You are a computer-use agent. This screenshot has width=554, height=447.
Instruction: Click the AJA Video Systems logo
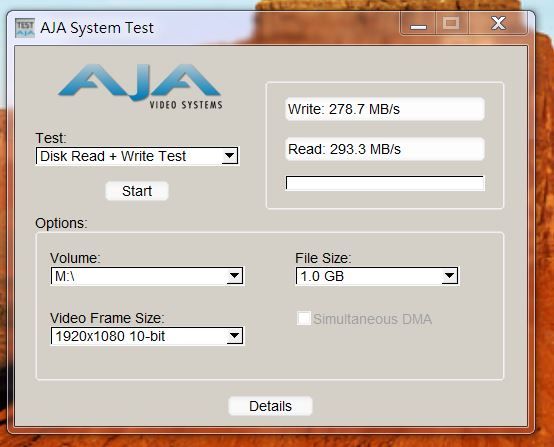140,87
